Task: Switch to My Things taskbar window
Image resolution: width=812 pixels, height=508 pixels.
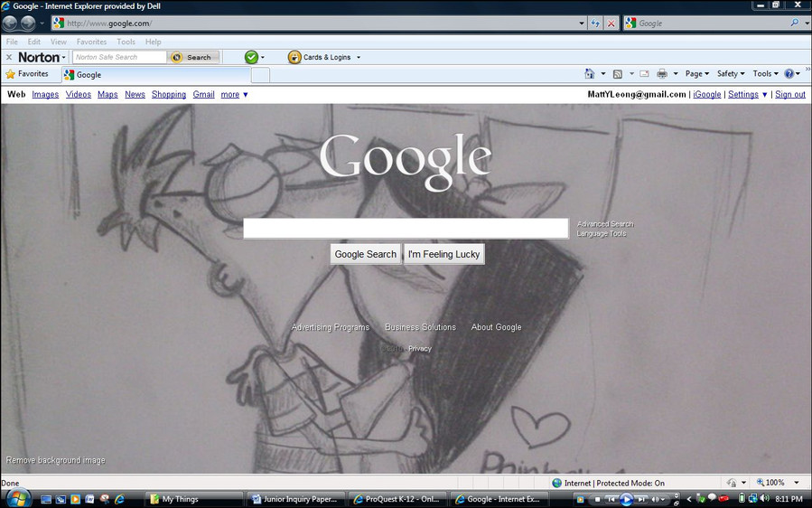Action: [193, 499]
